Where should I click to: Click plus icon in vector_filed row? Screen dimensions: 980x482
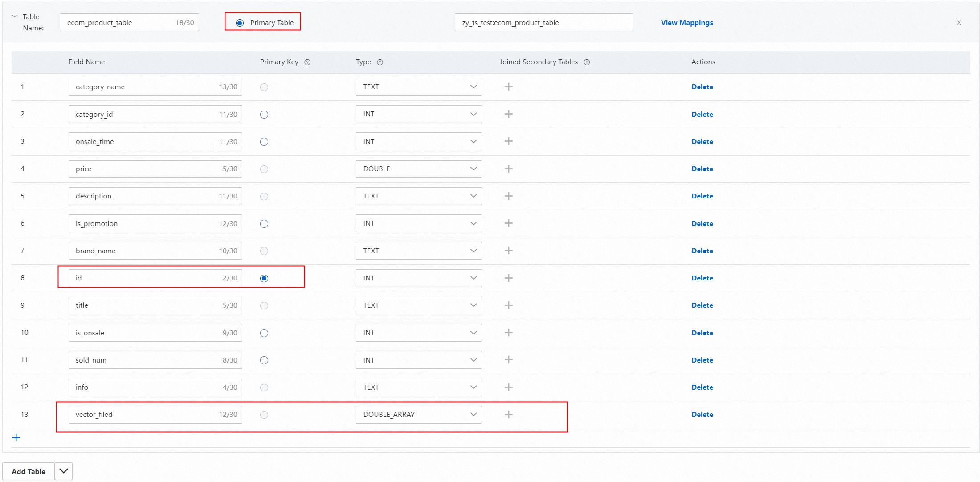508,415
